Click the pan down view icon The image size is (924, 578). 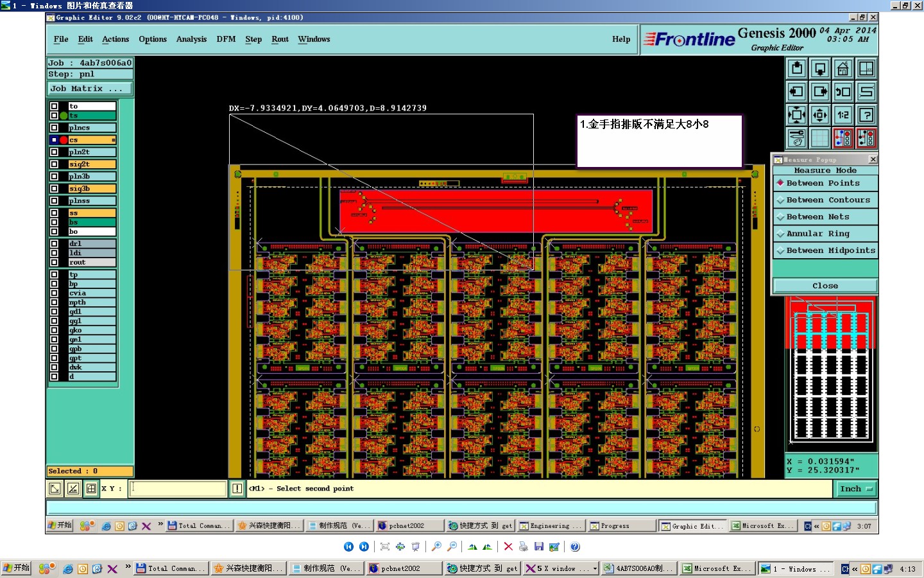pyautogui.click(x=819, y=68)
